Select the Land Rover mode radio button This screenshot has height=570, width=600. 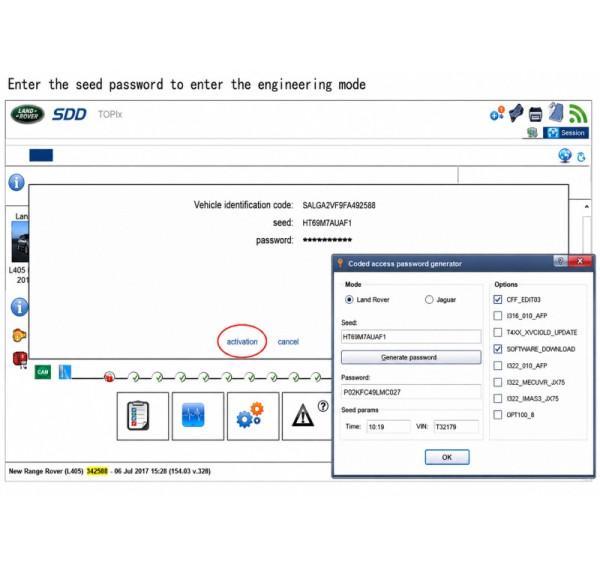pyautogui.click(x=349, y=300)
